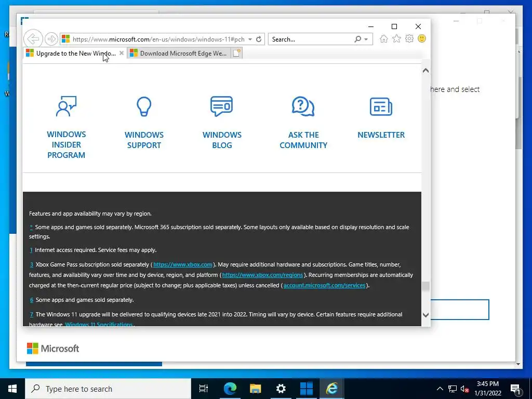Viewport: 532px width, 399px height.
Task: Click the vertical scrollbar thumb
Action: click(x=425, y=286)
